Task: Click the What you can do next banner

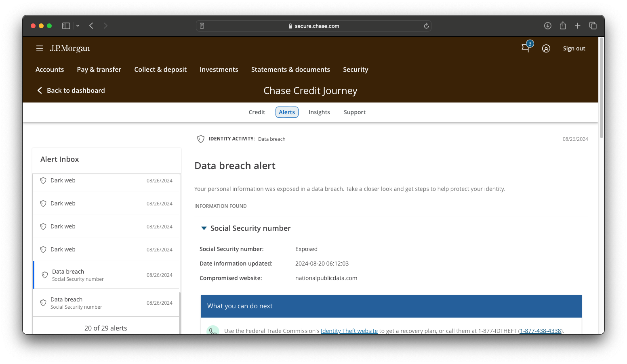Action: pos(391,306)
